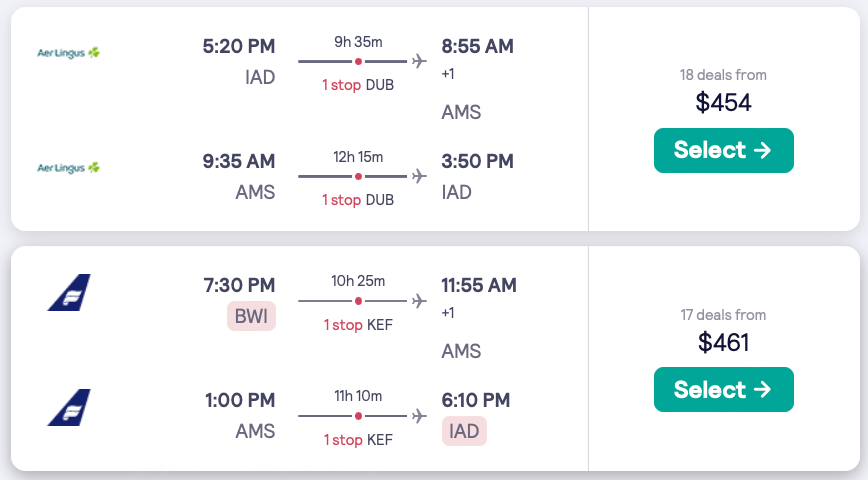The image size is (868, 480).
Task: Click the highlighted BWI airport badge
Action: click(251, 317)
